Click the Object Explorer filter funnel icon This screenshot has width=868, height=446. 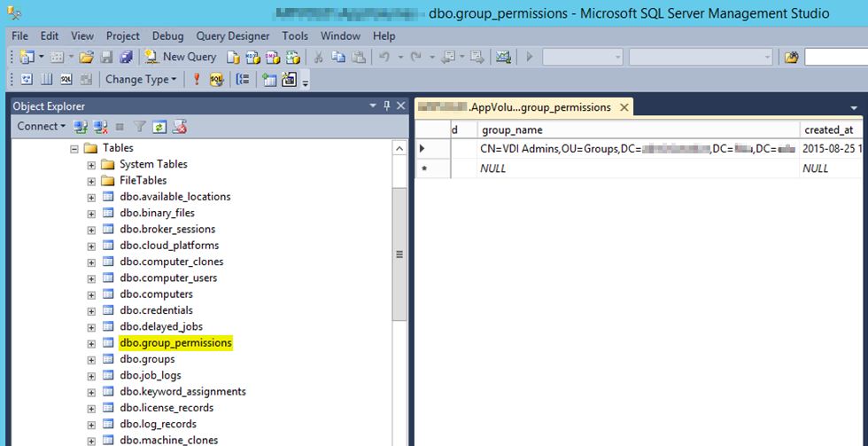point(140,127)
